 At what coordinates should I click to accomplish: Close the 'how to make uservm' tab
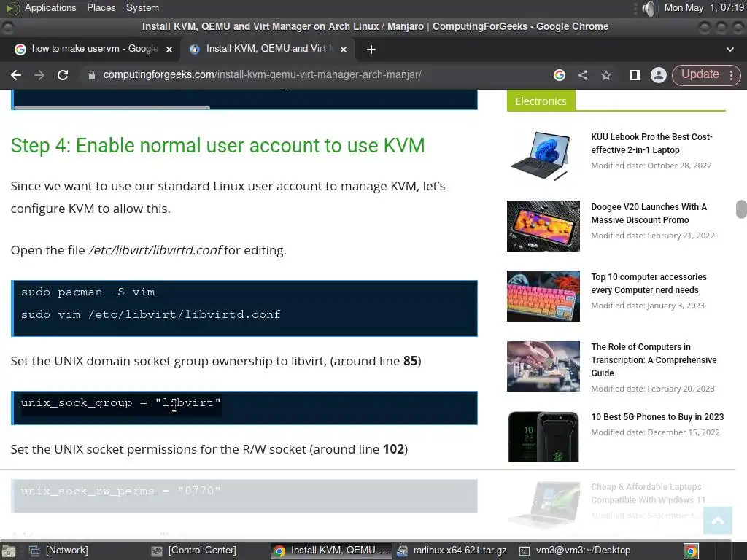pos(169,49)
